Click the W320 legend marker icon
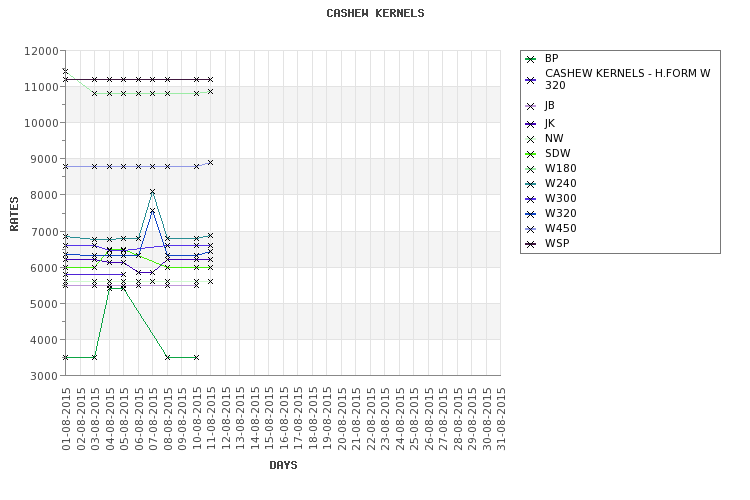Screen dimensions: 750x500 [x=530, y=214]
